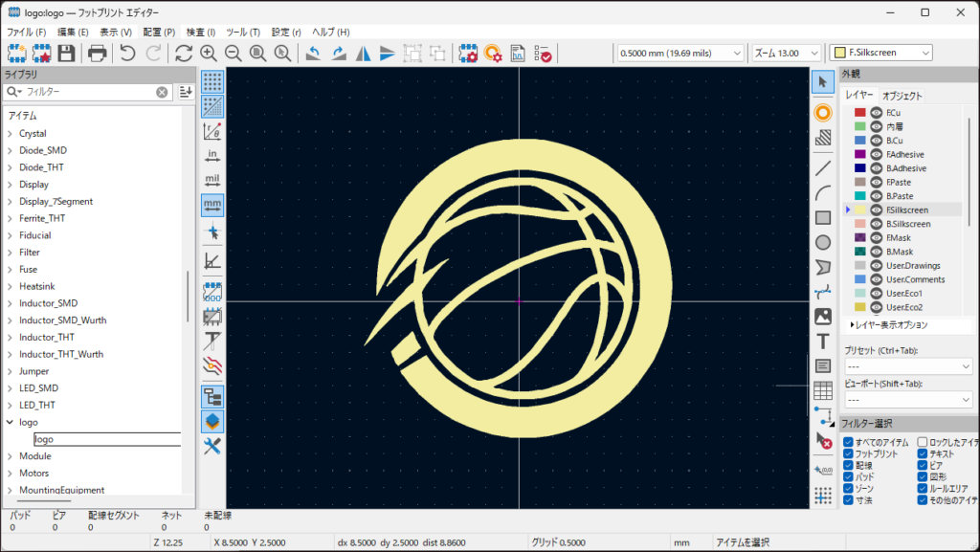Pick the Draw Circle tool

point(822,242)
